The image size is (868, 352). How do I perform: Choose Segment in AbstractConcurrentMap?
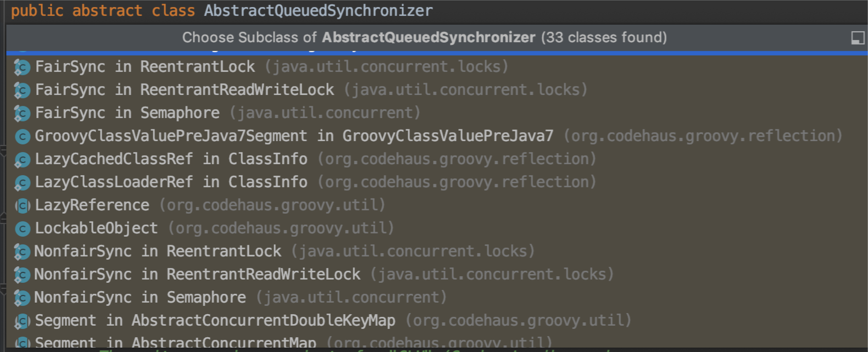pos(165,342)
